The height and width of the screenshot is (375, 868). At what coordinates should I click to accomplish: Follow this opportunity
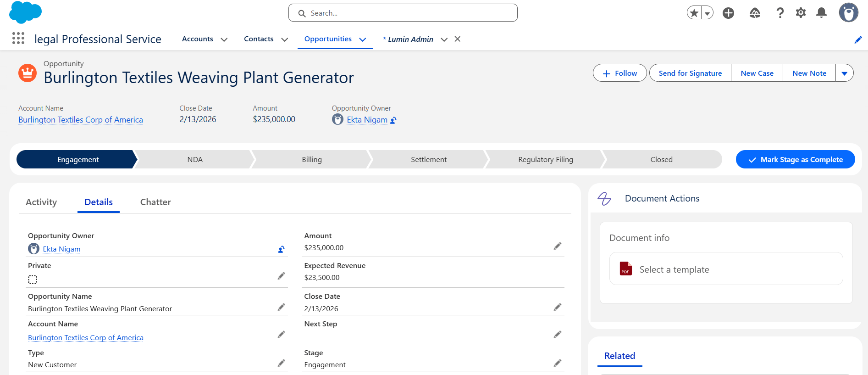click(619, 73)
